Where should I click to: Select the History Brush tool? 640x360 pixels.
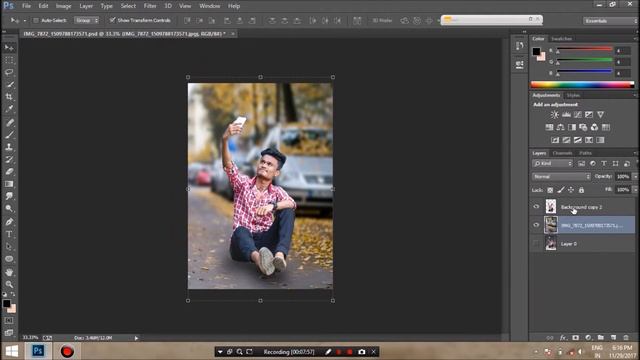point(9,159)
